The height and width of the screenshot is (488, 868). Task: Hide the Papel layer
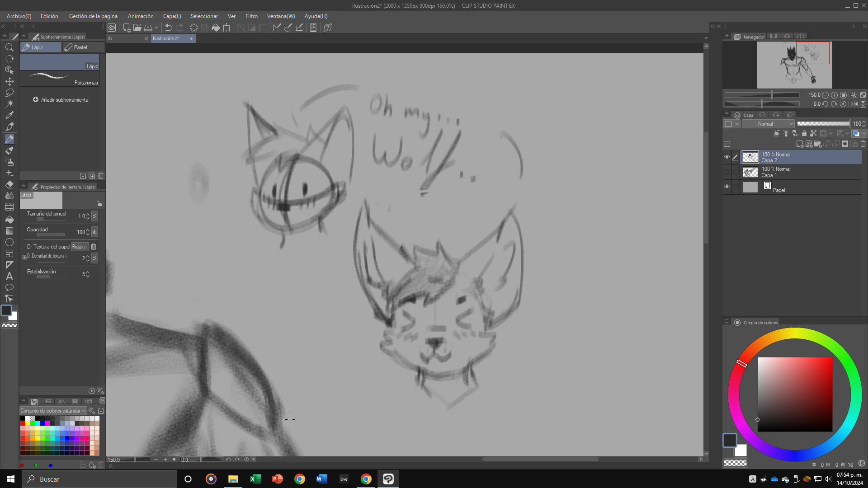(x=727, y=187)
